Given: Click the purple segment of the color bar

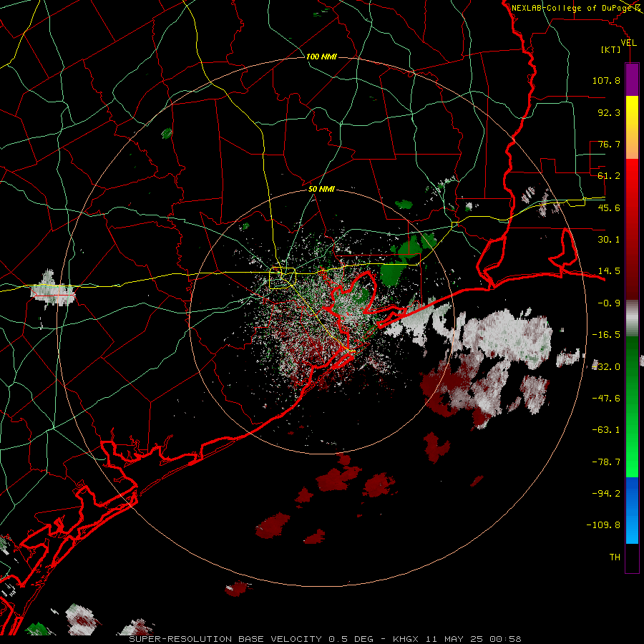Looking at the screenshot, I should 632,79.
